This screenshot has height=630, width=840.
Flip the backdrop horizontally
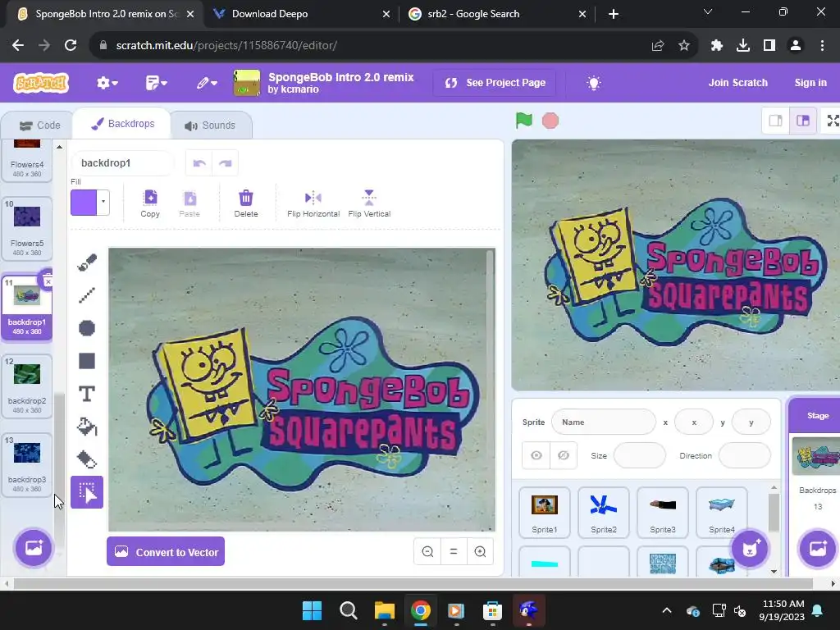(313, 203)
